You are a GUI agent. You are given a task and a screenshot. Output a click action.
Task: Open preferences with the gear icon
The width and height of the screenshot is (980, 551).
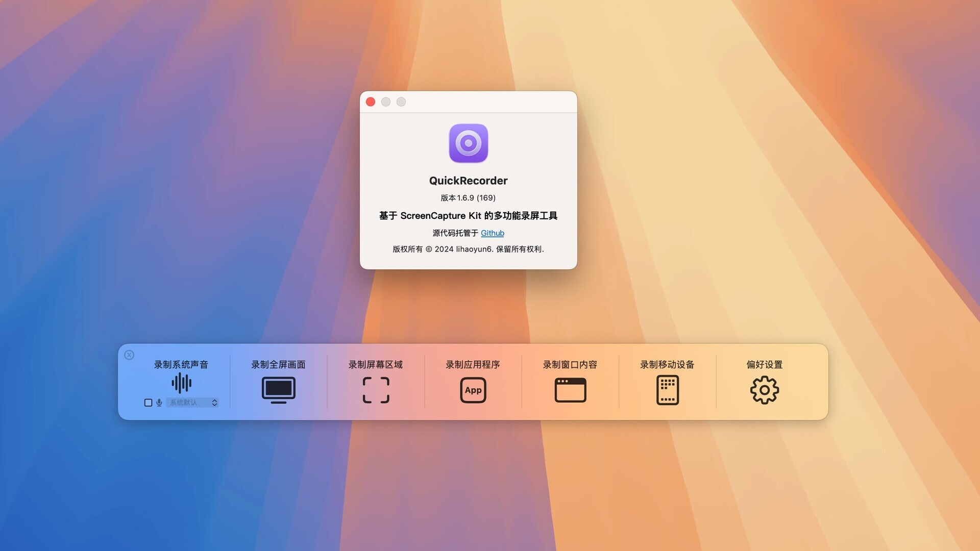coord(765,390)
